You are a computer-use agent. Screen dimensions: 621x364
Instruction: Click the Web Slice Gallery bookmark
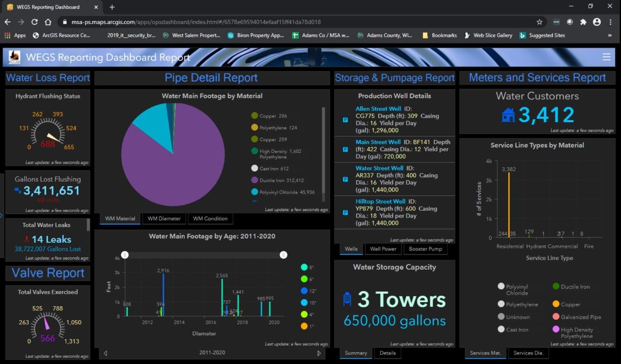pyautogui.click(x=488, y=35)
